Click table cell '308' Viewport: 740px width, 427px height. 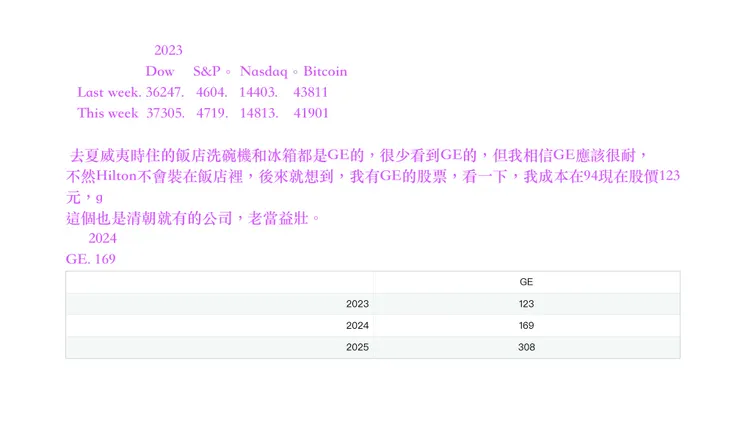[526, 347]
